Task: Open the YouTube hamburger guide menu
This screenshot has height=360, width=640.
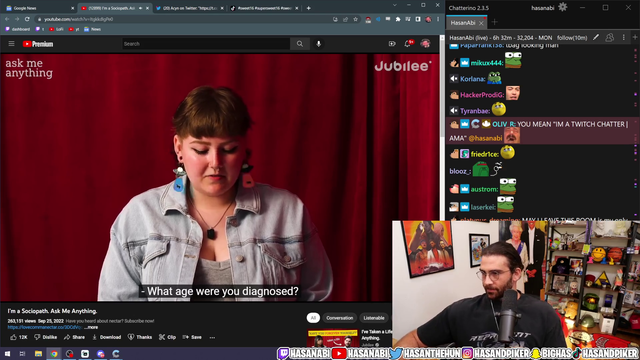Action: [x=11, y=44]
